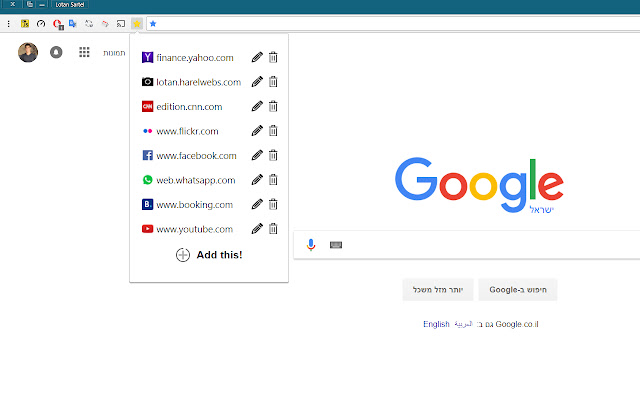
Task: Click the circular arrows sync extension icon
Action: coord(89,24)
